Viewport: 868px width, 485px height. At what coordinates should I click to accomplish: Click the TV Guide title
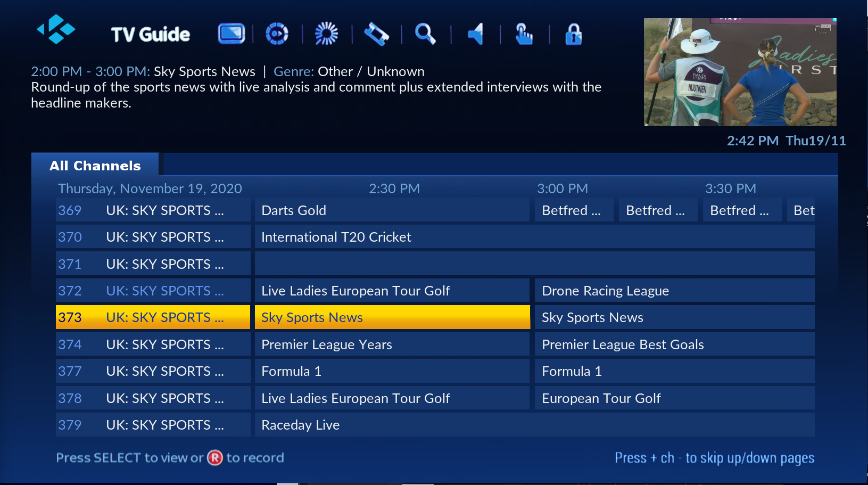pyautogui.click(x=151, y=35)
